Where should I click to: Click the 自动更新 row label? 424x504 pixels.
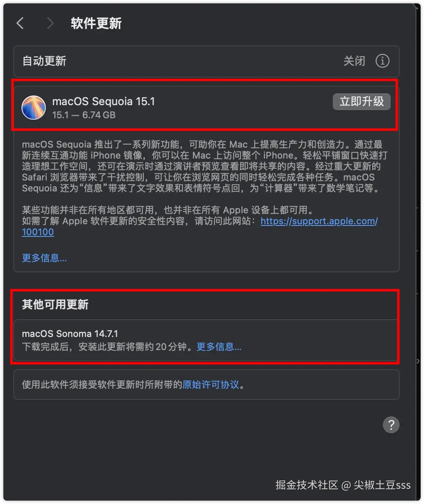(x=44, y=61)
